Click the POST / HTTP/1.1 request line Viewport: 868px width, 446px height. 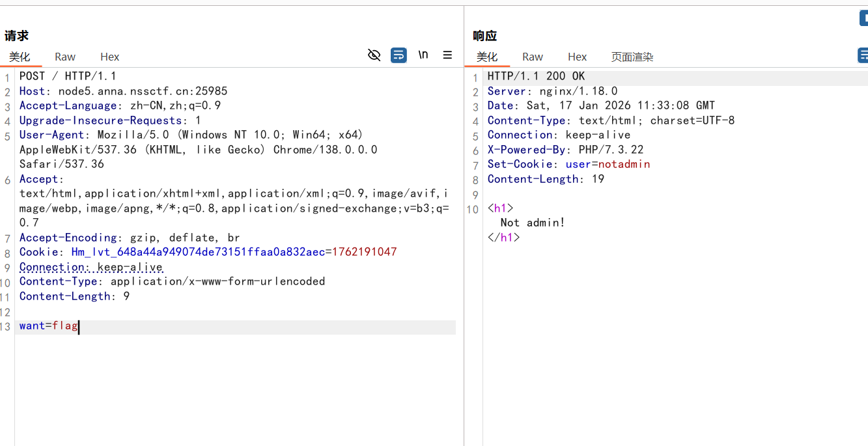[x=68, y=76]
